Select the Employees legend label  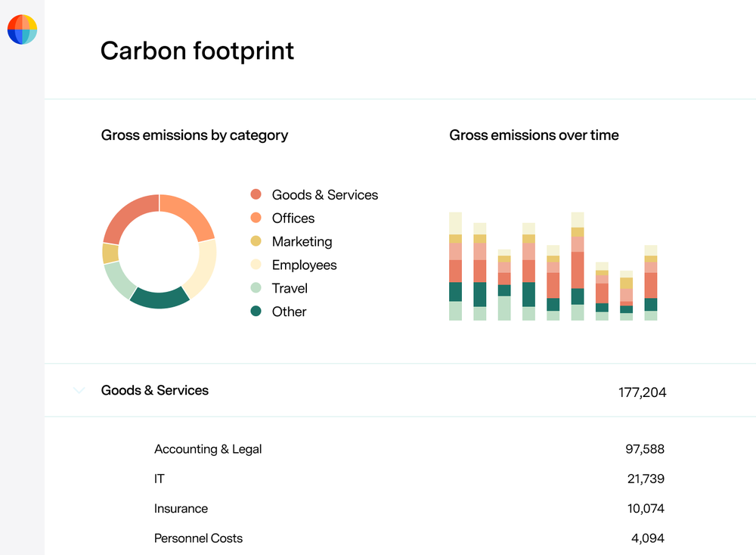pyautogui.click(x=304, y=265)
